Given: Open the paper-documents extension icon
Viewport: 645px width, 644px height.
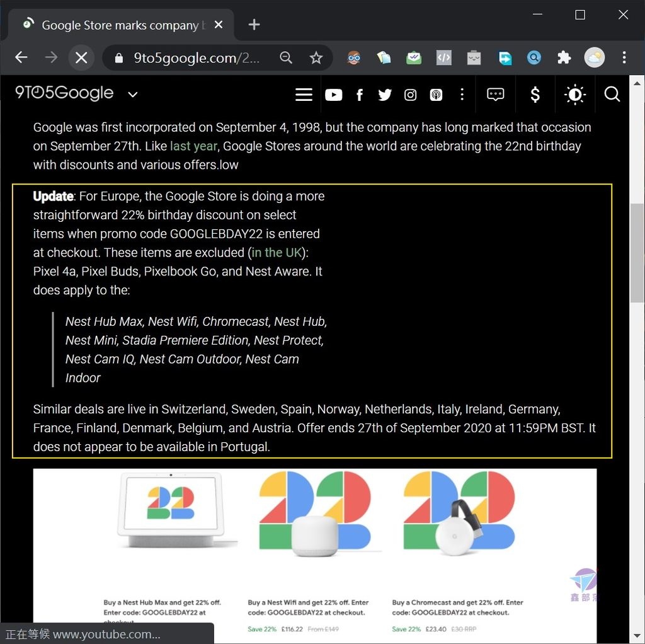Looking at the screenshot, I should click(384, 57).
